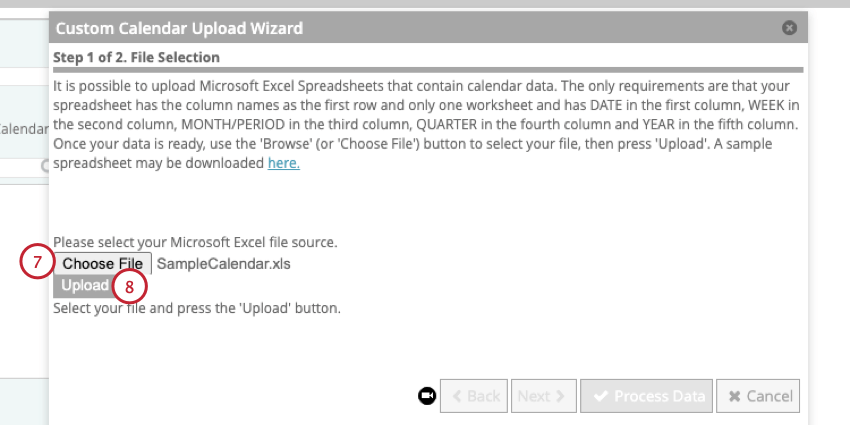The height and width of the screenshot is (425, 850).
Task: Click the circled step marker 8
Action: click(130, 287)
